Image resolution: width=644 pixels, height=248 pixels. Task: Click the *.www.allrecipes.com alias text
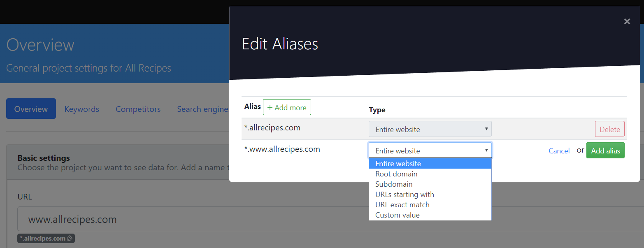pyautogui.click(x=282, y=149)
